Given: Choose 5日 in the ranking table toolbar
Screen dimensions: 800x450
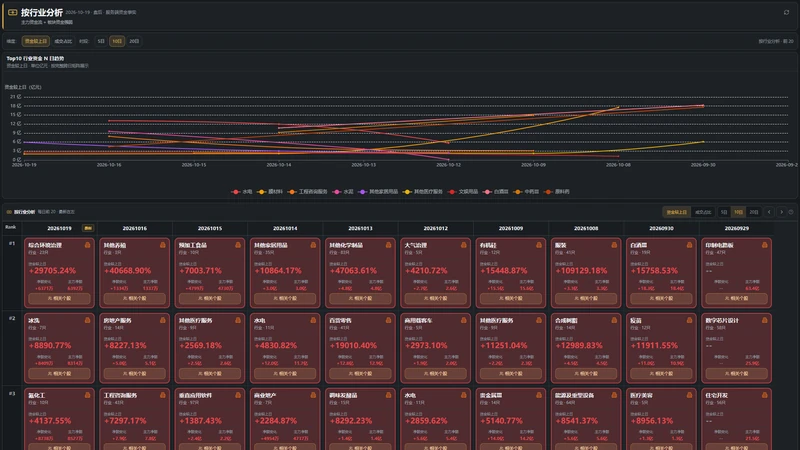Looking at the screenshot, I should click(x=723, y=212).
